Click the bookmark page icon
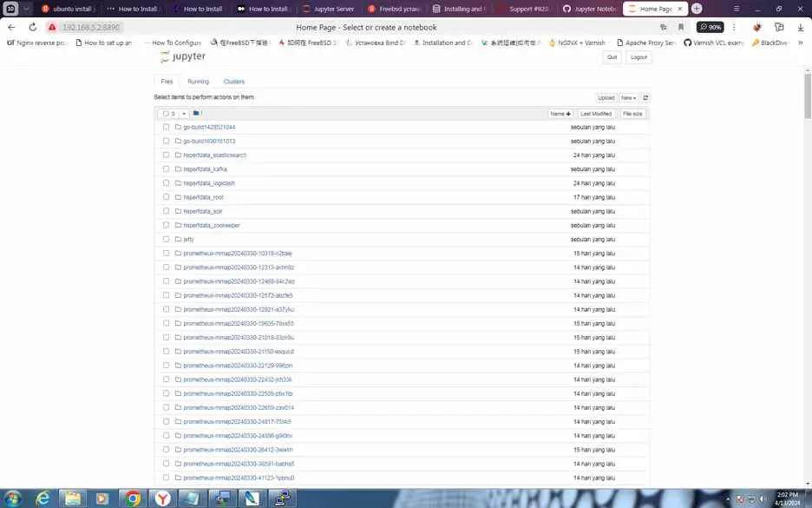This screenshot has height=508, width=812. tap(680, 27)
